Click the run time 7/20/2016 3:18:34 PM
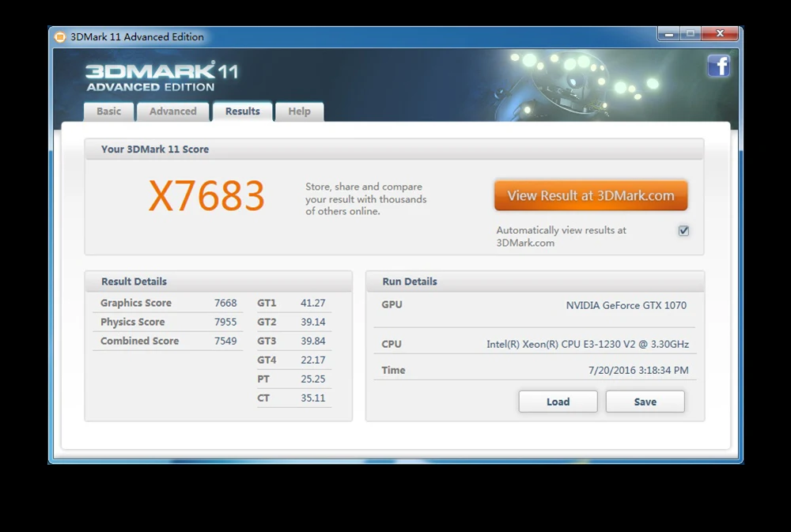The width and height of the screenshot is (791, 532). click(638, 370)
